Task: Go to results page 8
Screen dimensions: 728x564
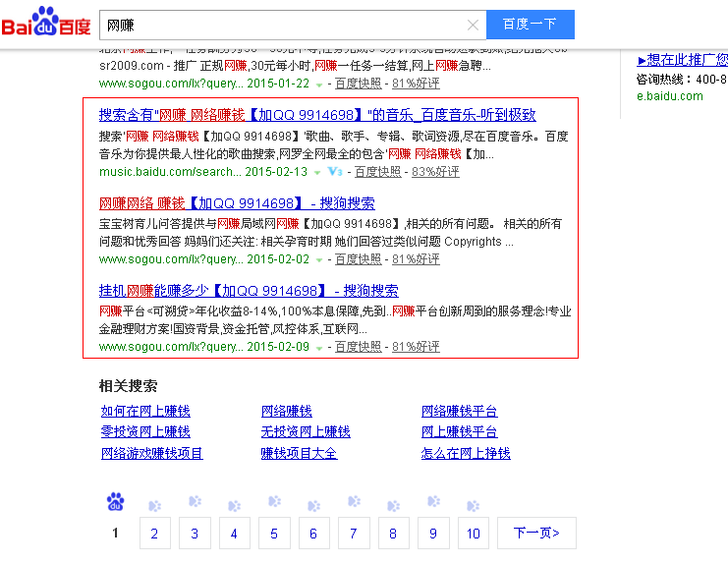Action: pyautogui.click(x=393, y=534)
